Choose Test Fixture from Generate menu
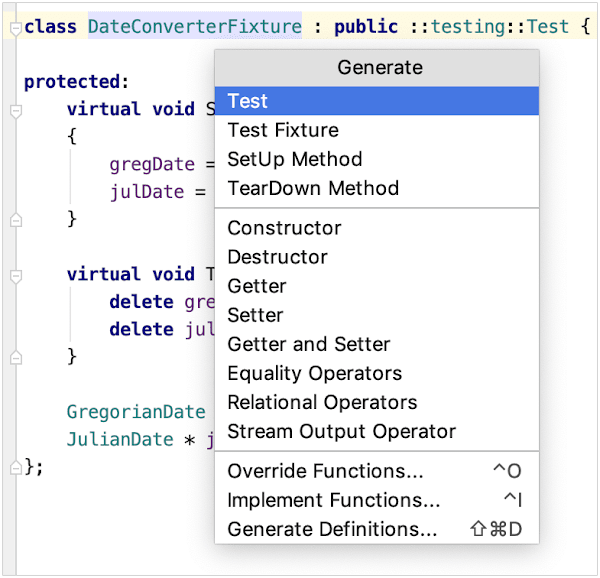This screenshot has width=600, height=578. (377, 130)
